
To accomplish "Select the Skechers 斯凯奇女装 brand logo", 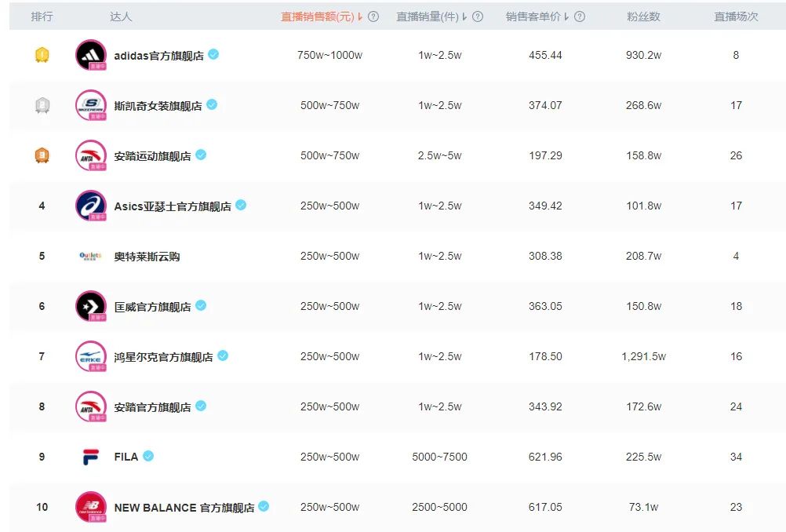I will coord(91,105).
